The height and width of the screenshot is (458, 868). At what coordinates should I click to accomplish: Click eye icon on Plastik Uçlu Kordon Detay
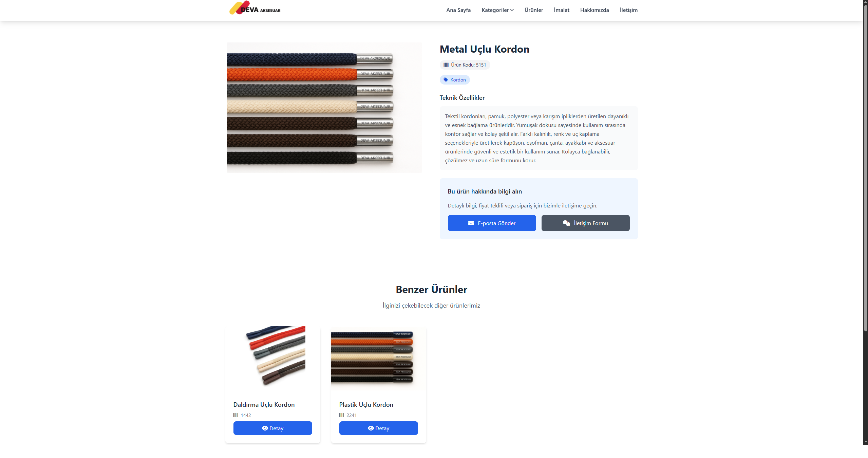click(371, 428)
